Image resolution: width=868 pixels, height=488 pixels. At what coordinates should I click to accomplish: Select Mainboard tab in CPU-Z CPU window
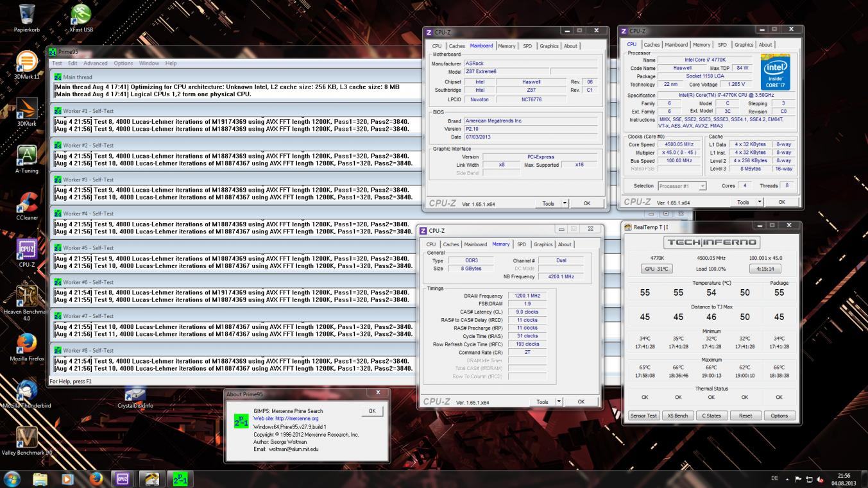click(676, 45)
